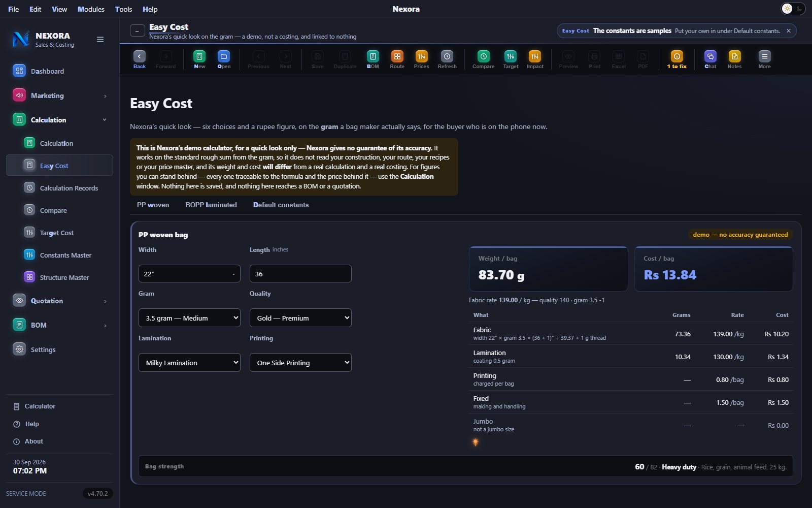Click the More toolbar icon
The height and width of the screenshot is (508, 812).
click(765, 59)
